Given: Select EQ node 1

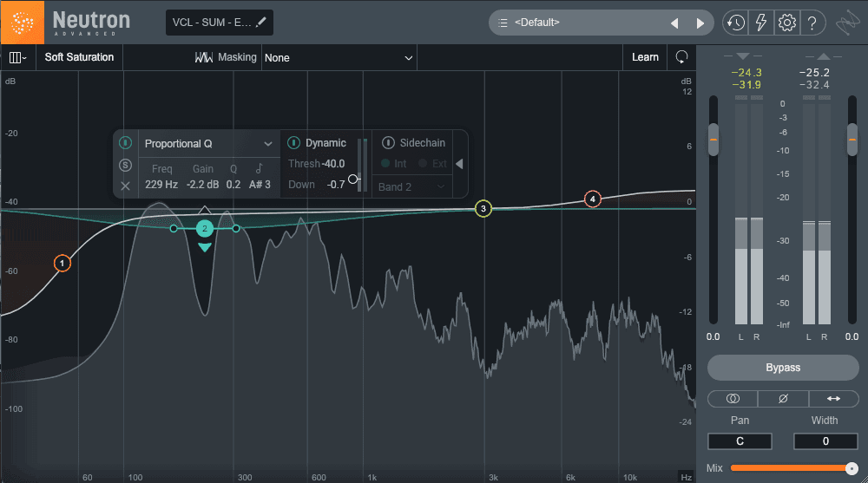Looking at the screenshot, I should [x=62, y=264].
